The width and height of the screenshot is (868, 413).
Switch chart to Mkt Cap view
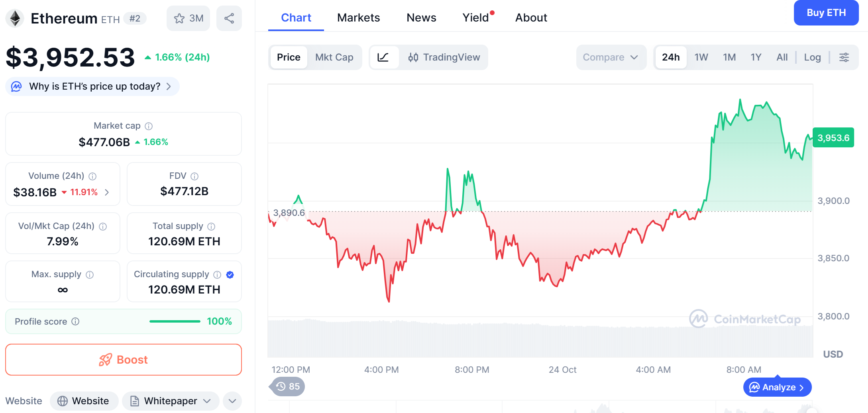[x=334, y=57]
